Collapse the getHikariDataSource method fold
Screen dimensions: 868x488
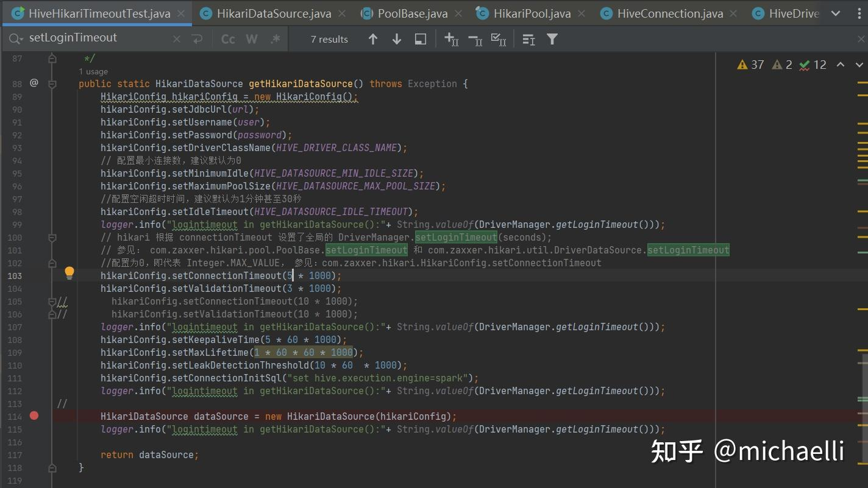point(52,84)
